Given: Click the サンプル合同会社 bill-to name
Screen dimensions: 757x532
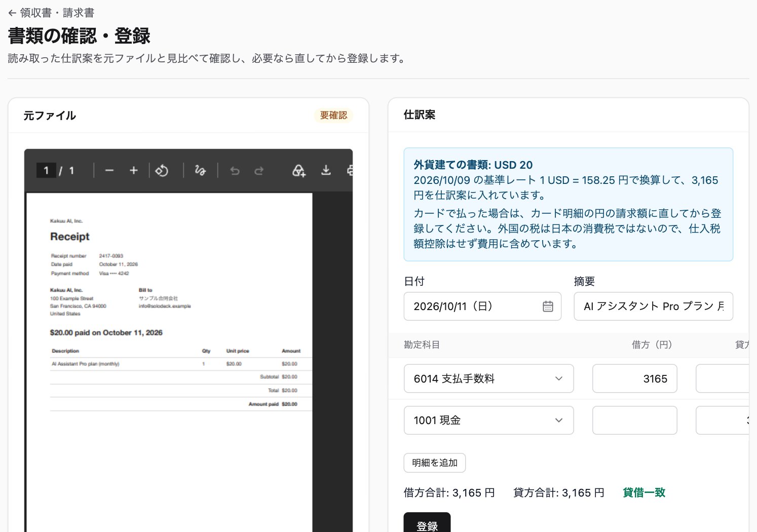Looking at the screenshot, I should coord(158,298).
